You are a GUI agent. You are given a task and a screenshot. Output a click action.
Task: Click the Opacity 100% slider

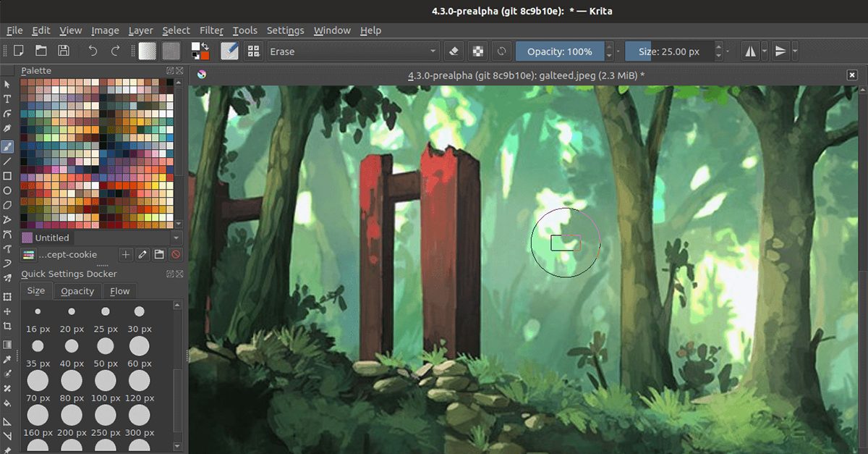pos(561,51)
